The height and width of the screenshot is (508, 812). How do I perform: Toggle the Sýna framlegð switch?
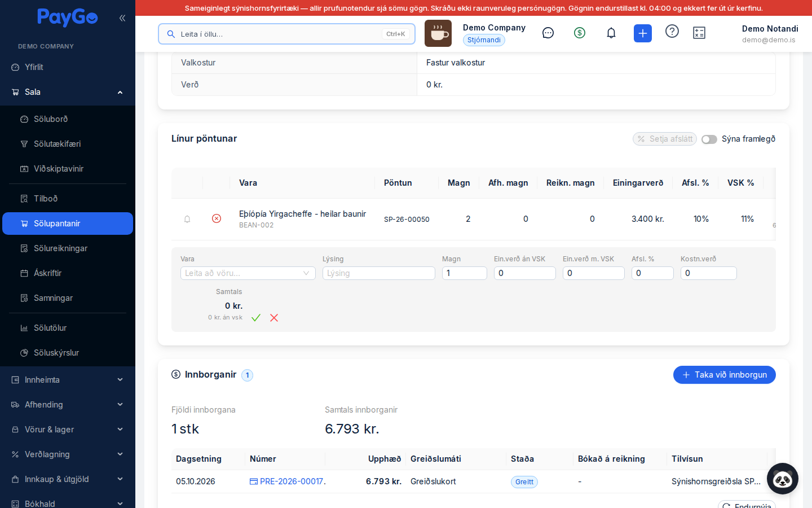pos(709,139)
